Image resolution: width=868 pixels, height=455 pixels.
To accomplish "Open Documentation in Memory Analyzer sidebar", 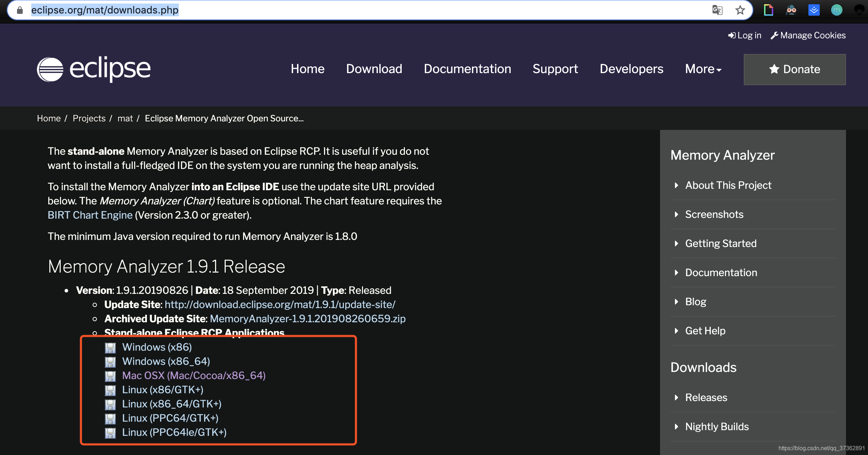I will (721, 273).
